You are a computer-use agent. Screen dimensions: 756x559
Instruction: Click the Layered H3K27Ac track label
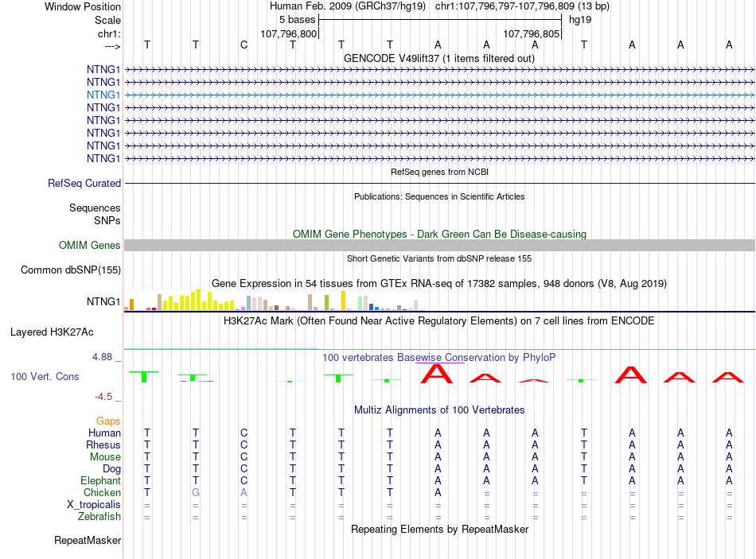pos(52,332)
